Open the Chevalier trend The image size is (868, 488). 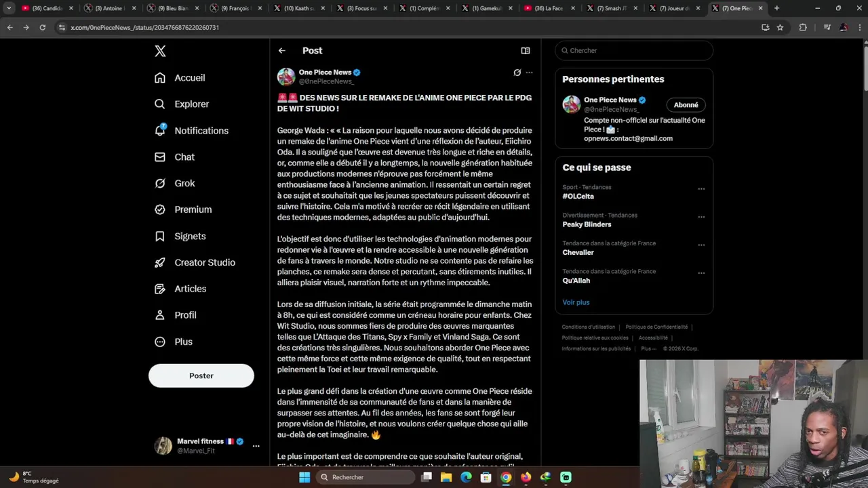pyautogui.click(x=578, y=253)
